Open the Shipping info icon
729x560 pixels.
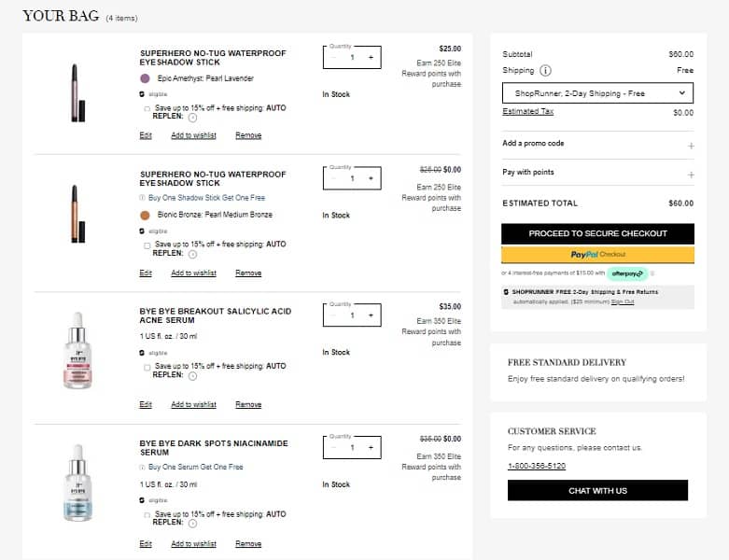pyautogui.click(x=545, y=70)
